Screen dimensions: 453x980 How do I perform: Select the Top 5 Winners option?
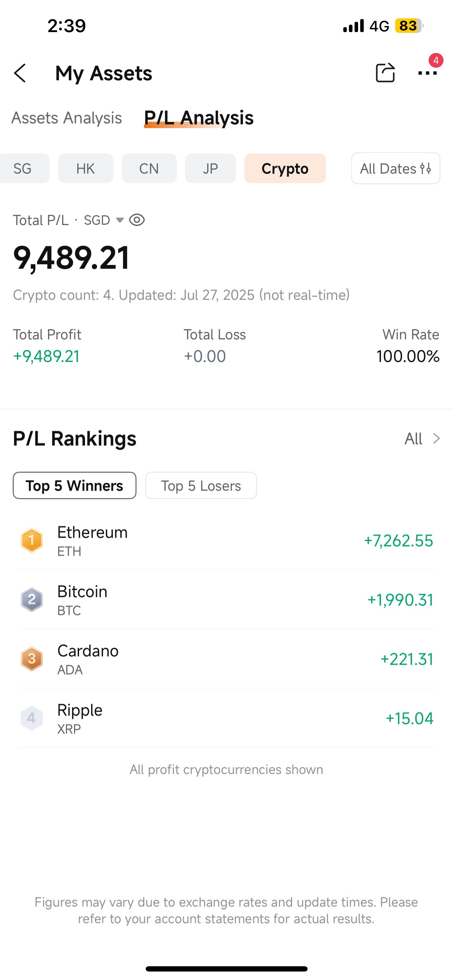(x=74, y=485)
